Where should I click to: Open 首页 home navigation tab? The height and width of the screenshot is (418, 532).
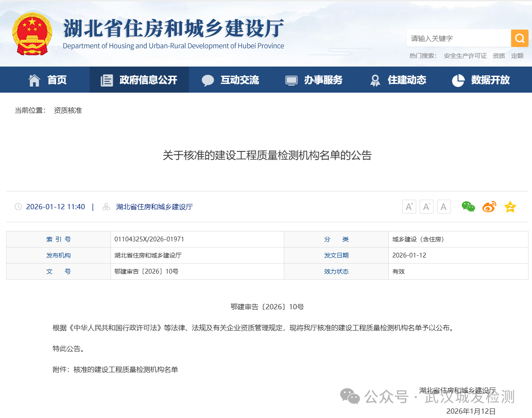[x=47, y=80]
